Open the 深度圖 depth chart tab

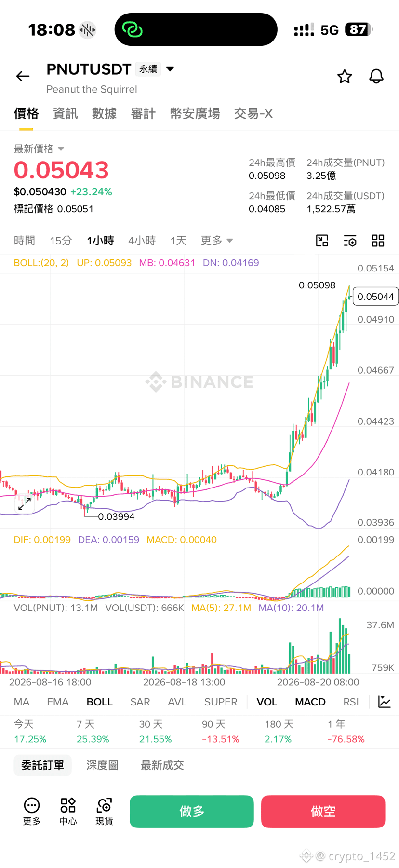click(102, 765)
